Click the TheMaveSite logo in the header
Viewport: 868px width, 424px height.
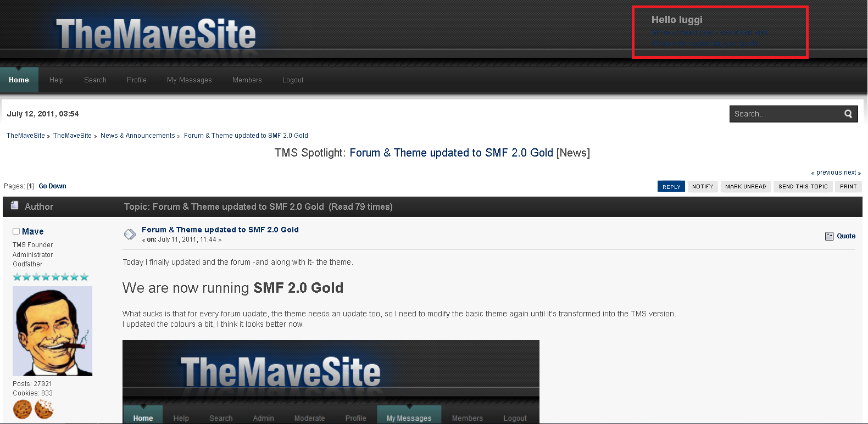156,34
